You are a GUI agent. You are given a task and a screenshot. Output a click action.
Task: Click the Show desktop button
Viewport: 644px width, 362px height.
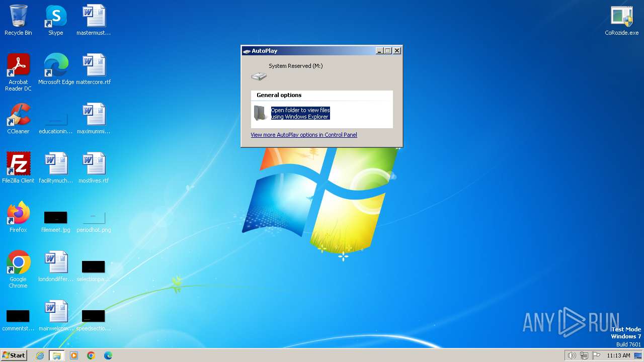(638, 355)
